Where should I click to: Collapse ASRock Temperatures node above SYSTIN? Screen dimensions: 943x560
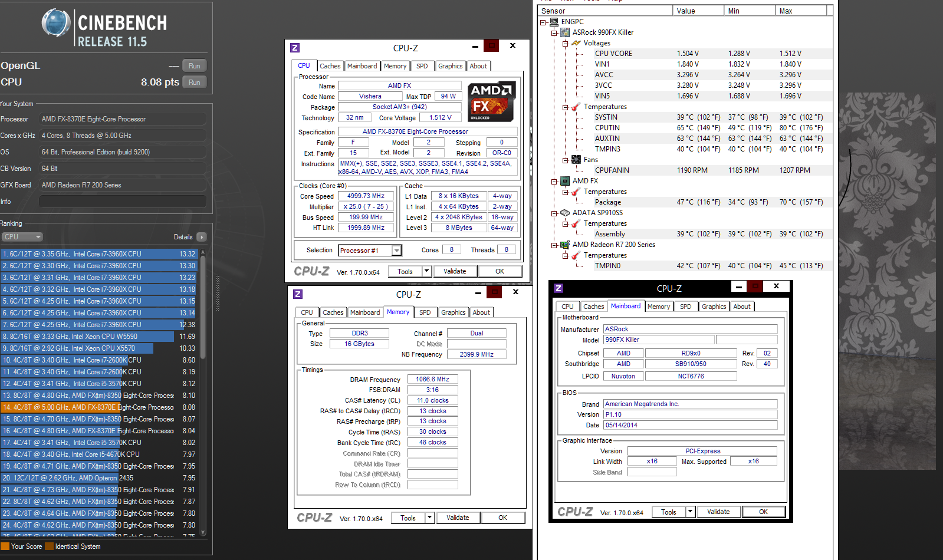(x=565, y=107)
